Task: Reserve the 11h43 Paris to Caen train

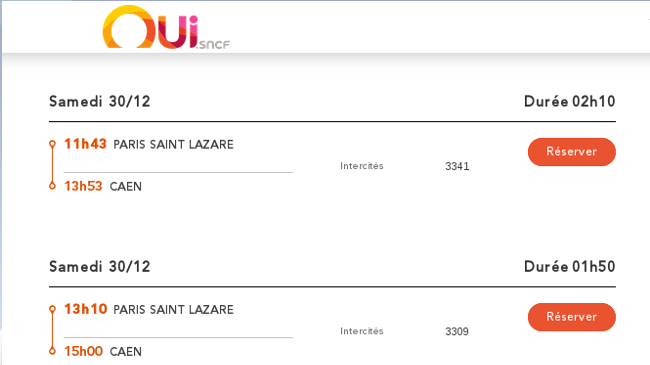Action: tap(572, 152)
